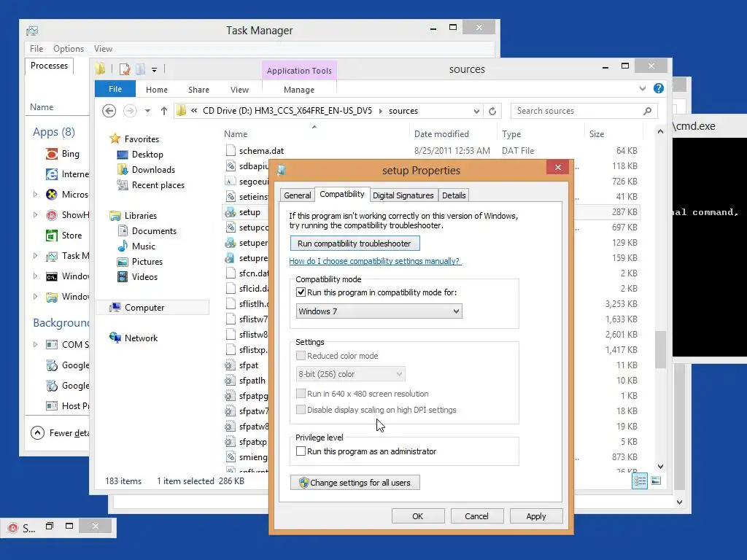Viewport: 747px width, 560px height.
Task: Expand the Micros app row in Task Manager
Action: (35, 194)
